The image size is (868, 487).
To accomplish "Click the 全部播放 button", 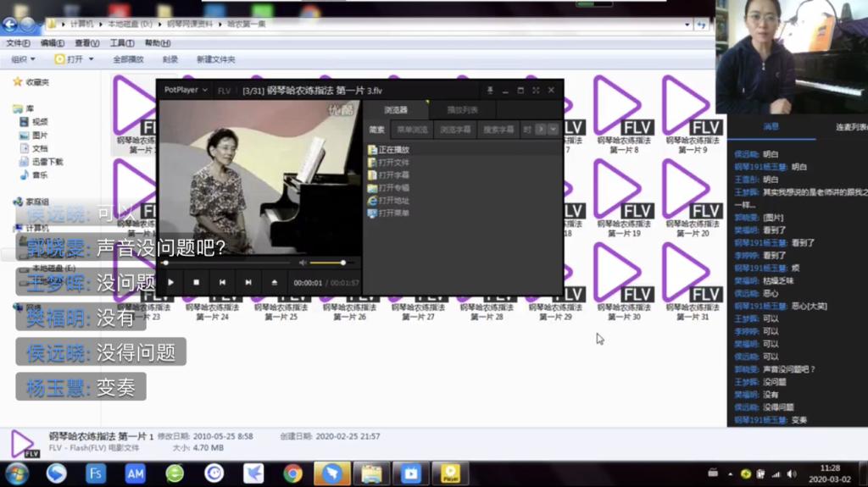I will 128,59.
